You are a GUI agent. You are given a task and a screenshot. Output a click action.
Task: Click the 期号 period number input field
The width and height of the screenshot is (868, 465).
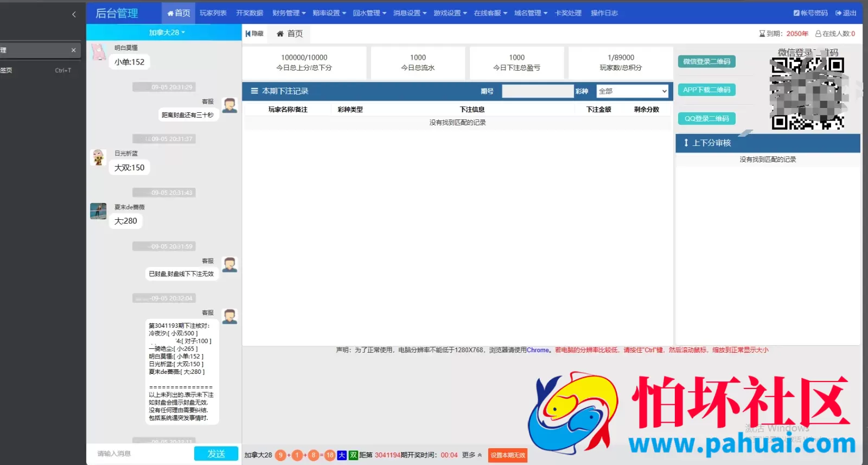tap(538, 91)
